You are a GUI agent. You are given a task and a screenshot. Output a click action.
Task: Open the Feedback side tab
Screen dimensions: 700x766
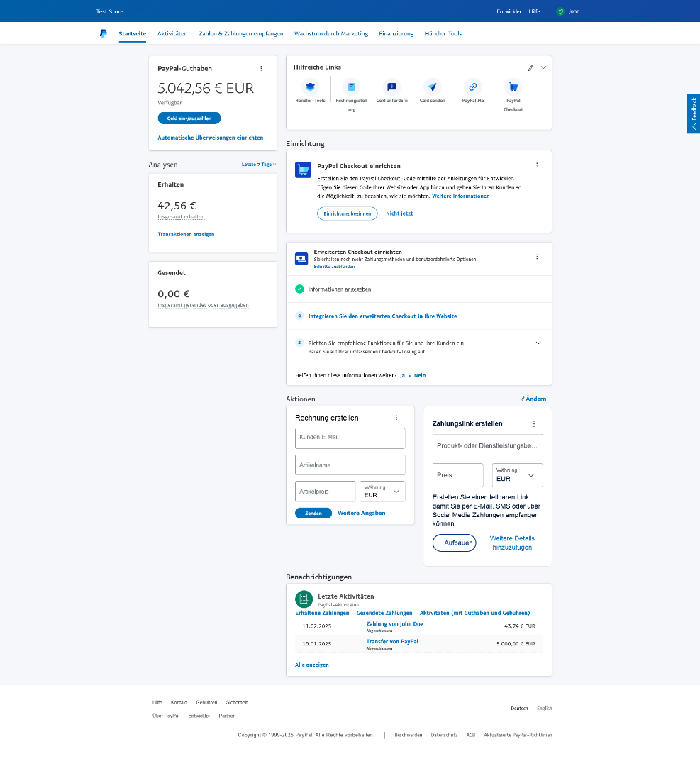tap(694, 113)
